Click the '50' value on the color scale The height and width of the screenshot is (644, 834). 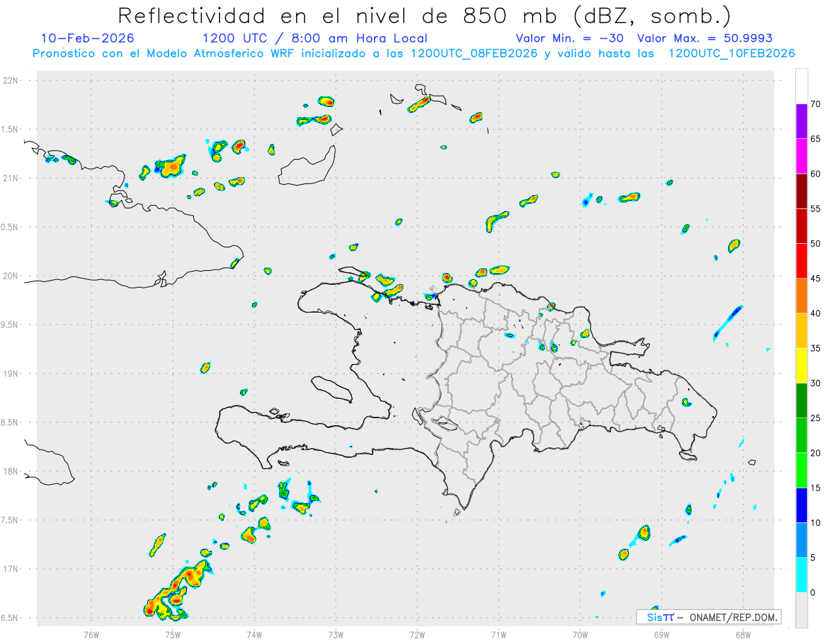click(816, 244)
